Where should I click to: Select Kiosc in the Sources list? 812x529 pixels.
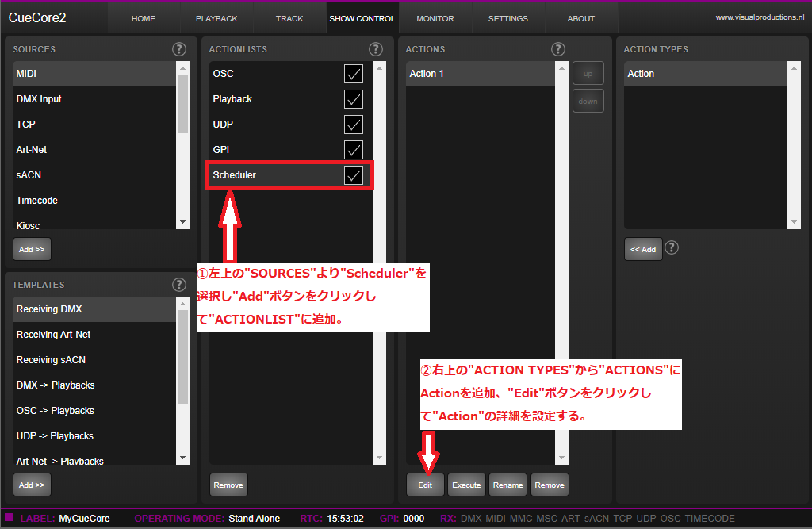tap(94, 223)
